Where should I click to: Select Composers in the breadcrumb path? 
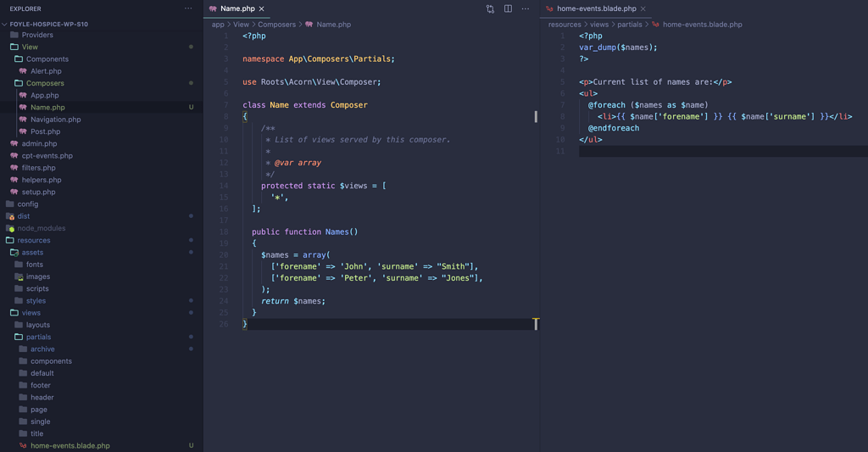pyautogui.click(x=276, y=25)
